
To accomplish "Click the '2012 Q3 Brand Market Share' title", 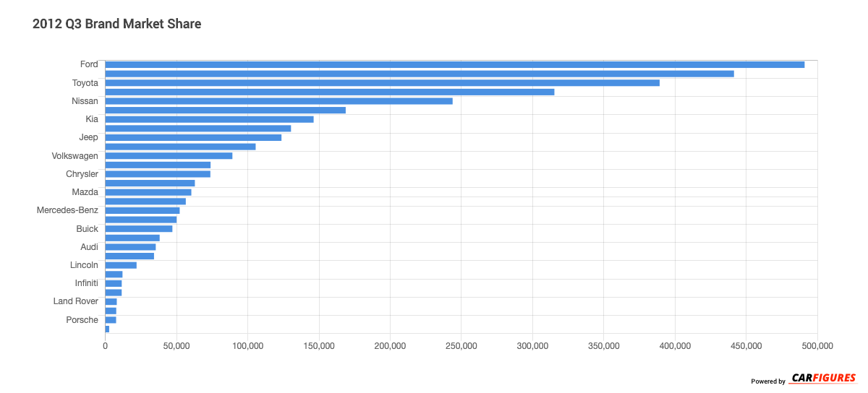I will coord(117,24).
